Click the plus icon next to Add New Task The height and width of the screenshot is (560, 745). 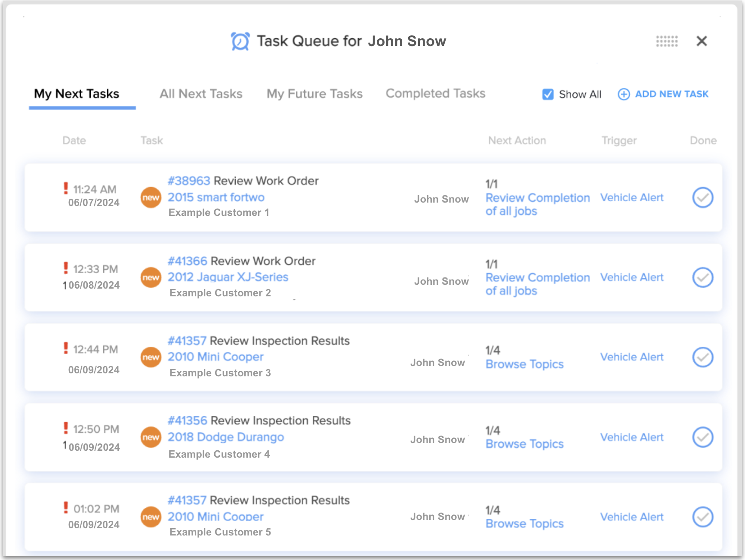(624, 94)
